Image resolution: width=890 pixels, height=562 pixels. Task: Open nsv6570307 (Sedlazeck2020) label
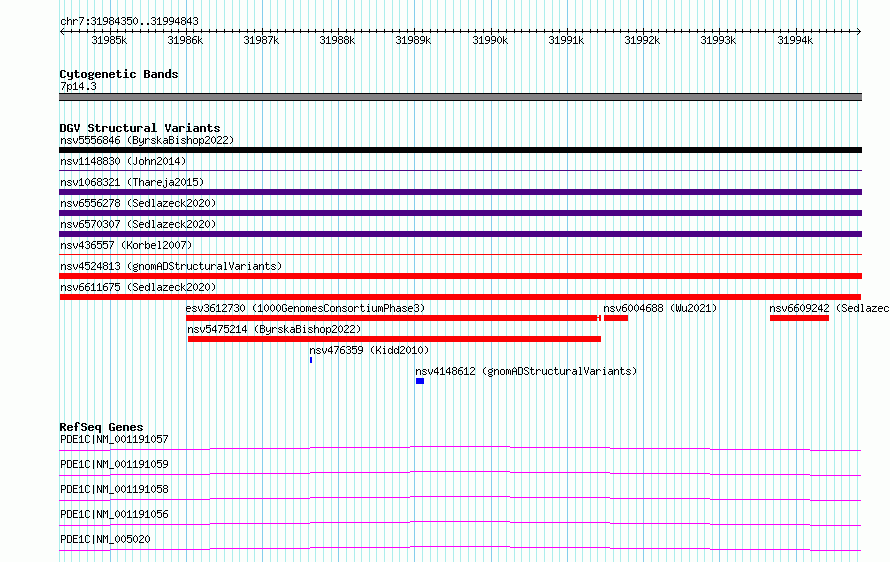coord(138,224)
